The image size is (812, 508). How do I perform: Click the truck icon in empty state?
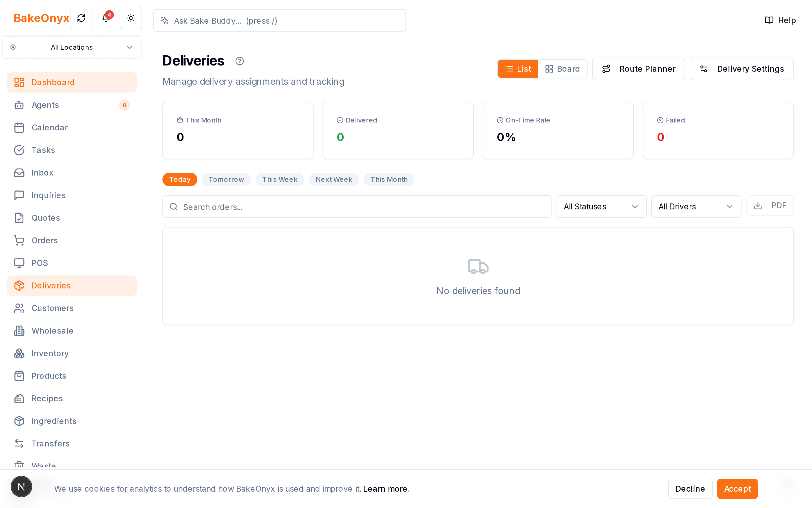point(478,266)
